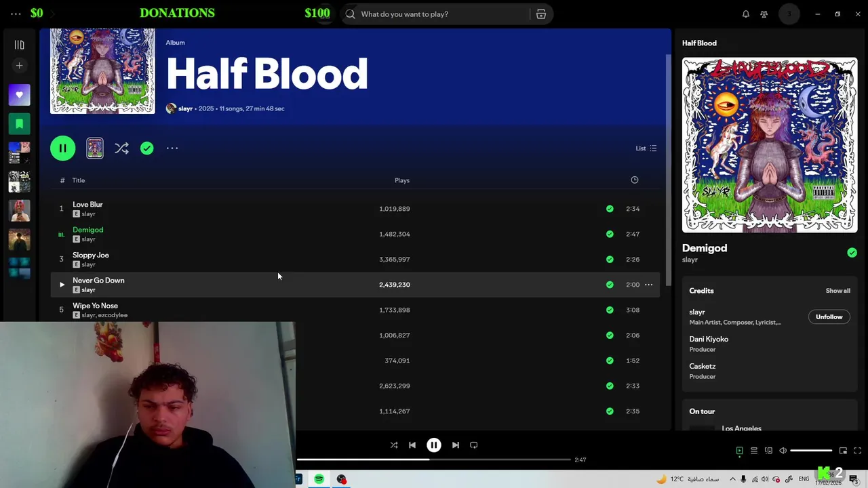Toggle saved checkmark for Demigod row

click(x=610, y=234)
